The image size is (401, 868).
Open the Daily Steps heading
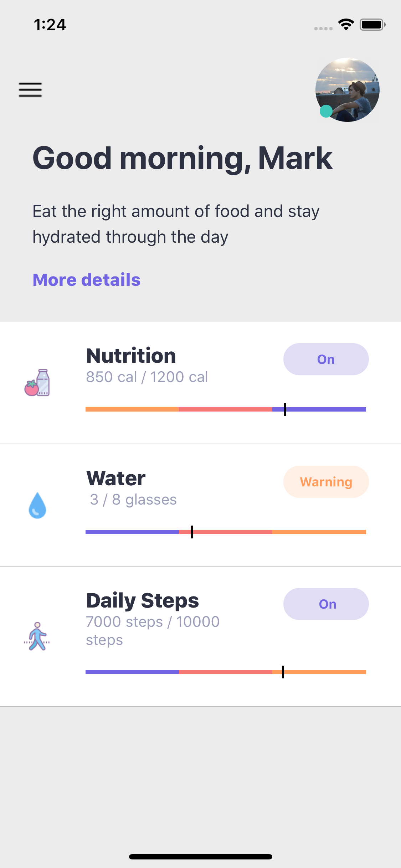[143, 600]
